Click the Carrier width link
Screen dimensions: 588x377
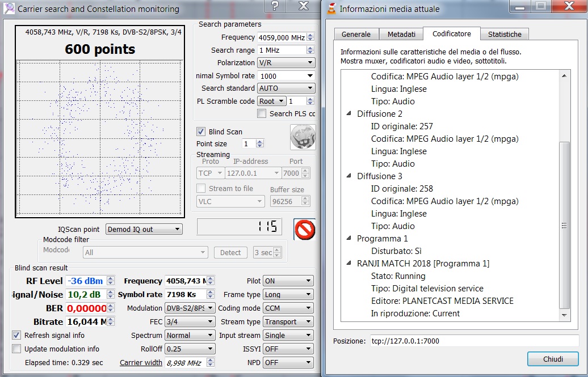[x=141, y=362]
